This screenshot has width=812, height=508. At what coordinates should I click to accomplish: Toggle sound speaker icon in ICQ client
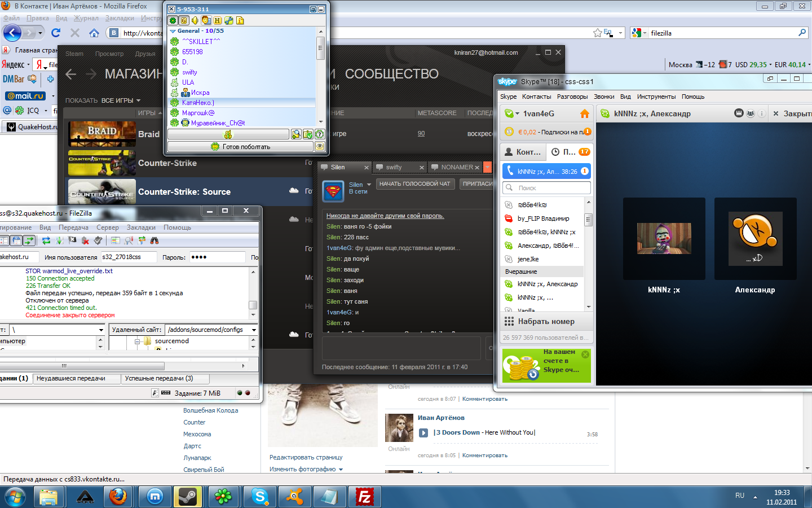pos(195,20)
